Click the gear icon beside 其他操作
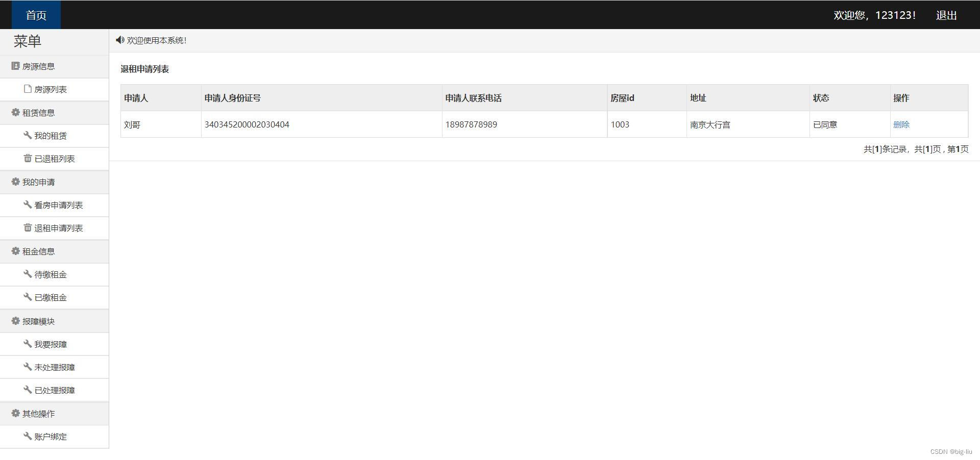The image size is (980, 460). (15, 413)
